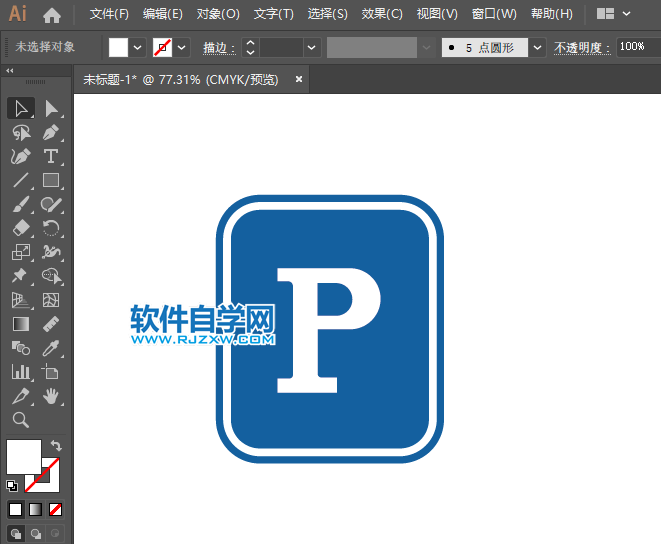Activate the Zoom magnifier tool
This screenshot has width=661, height=544.
[x=20, y=421]
